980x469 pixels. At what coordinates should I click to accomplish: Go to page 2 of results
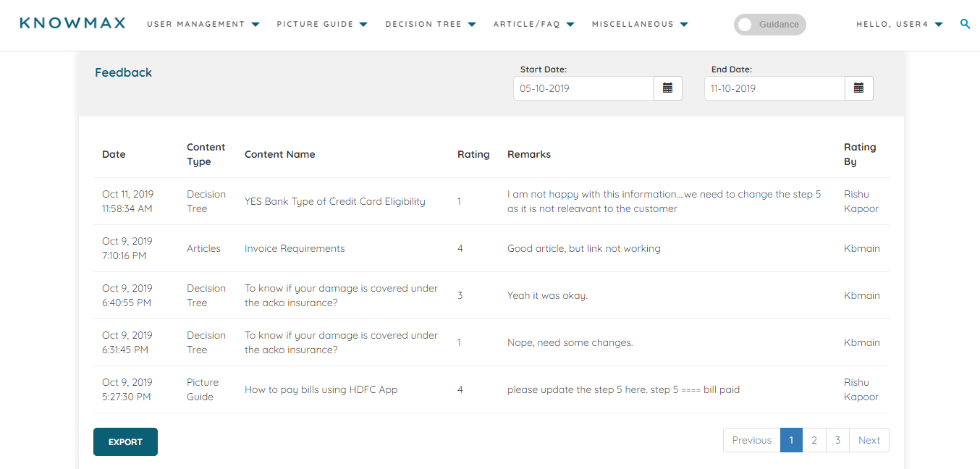coord(814,440)
